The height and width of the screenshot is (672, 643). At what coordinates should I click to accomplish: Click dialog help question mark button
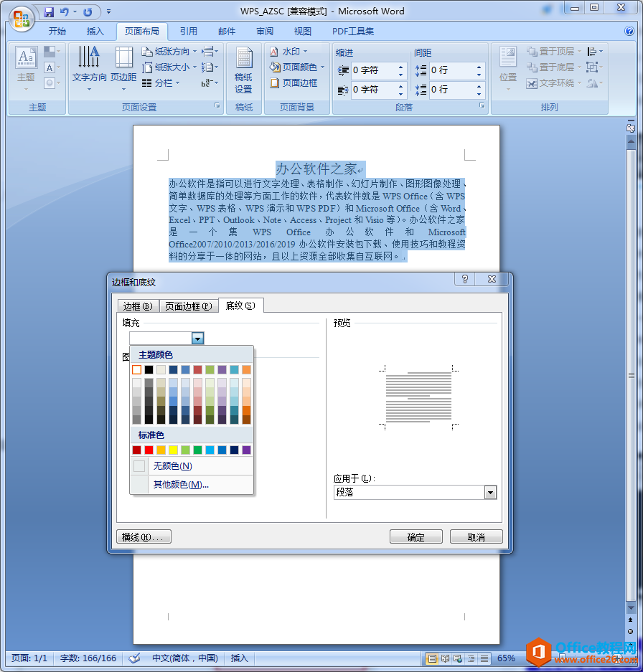[465, 280]
